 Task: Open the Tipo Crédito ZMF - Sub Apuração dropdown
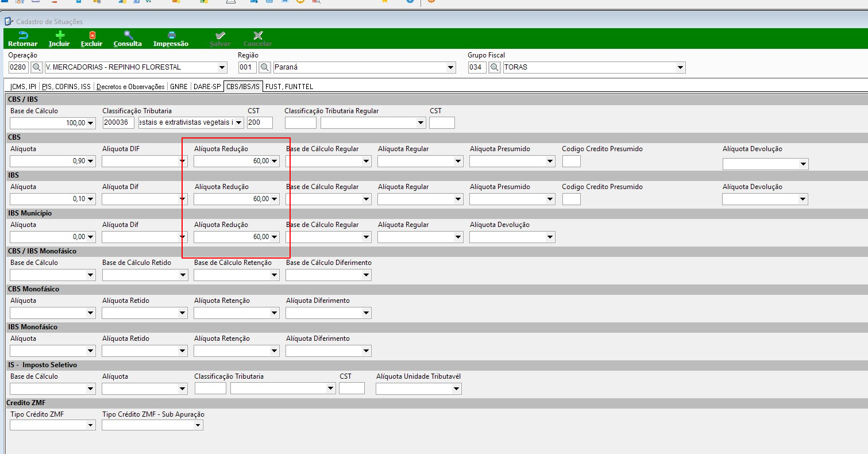pyautogui.click(x=198, y=425)
